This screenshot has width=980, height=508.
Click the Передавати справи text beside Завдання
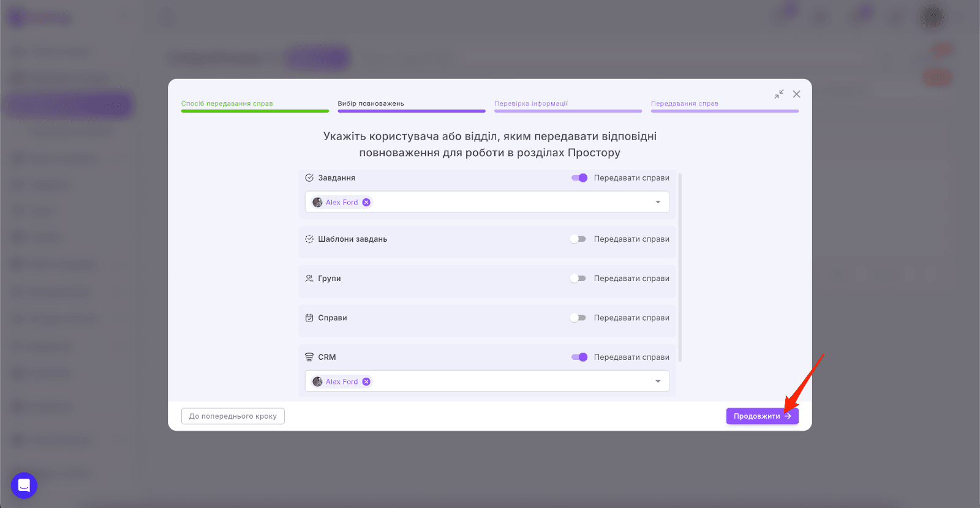tap(631, 178)
